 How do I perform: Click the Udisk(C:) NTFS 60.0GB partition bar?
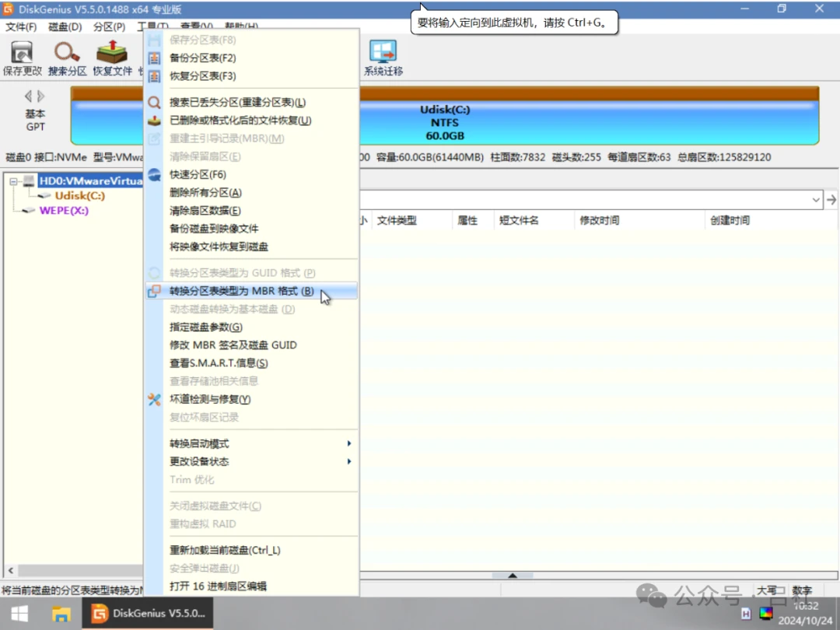click(445, 122)
